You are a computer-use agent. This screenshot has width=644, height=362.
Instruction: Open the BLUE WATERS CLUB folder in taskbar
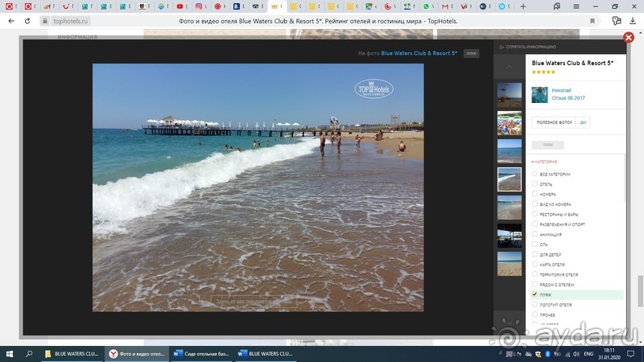(74, 353)
